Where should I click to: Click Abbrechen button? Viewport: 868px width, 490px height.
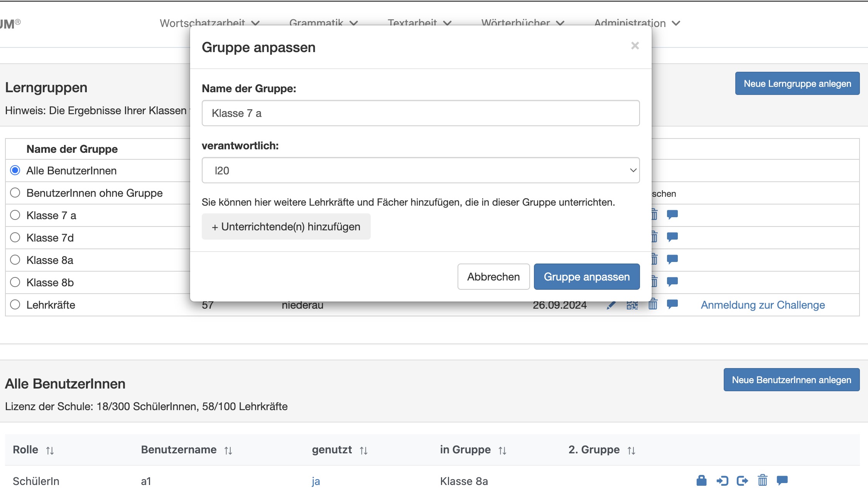coord(493,277)
